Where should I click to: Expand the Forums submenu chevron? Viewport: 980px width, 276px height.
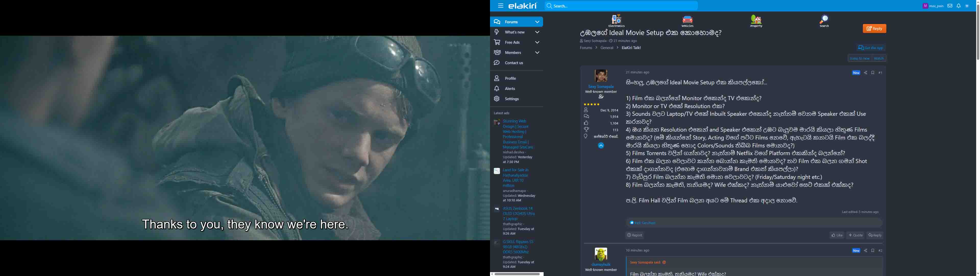click(537, 22)
